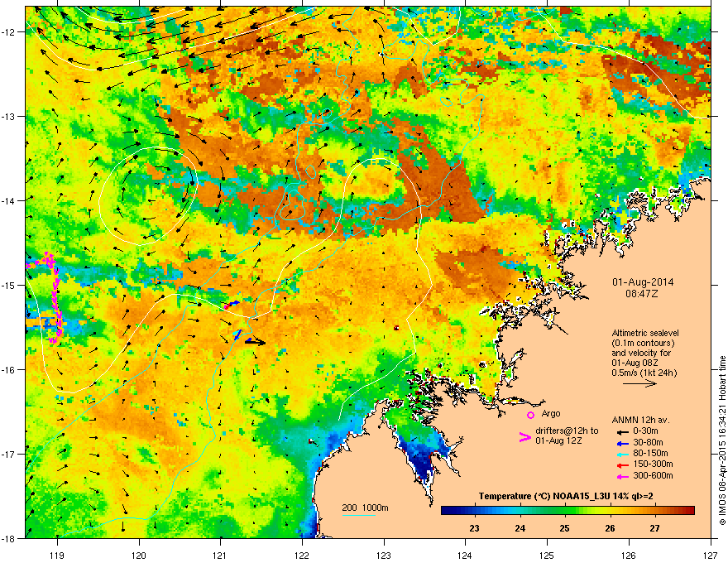Click longitude tick label 126

click(x=629, y=555)
